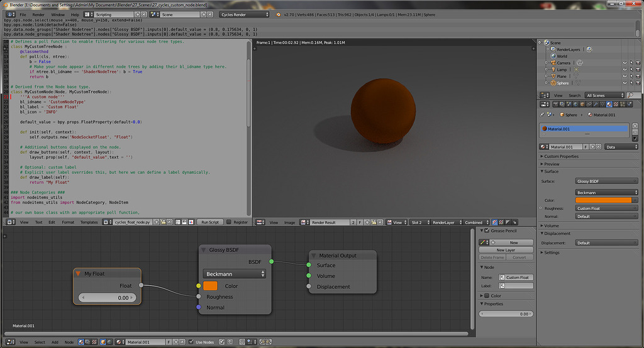The height and width of the screenshot is (348, 644).
Task: Click the Sphere mesh data icon in outliner
Action: point(578,83)
